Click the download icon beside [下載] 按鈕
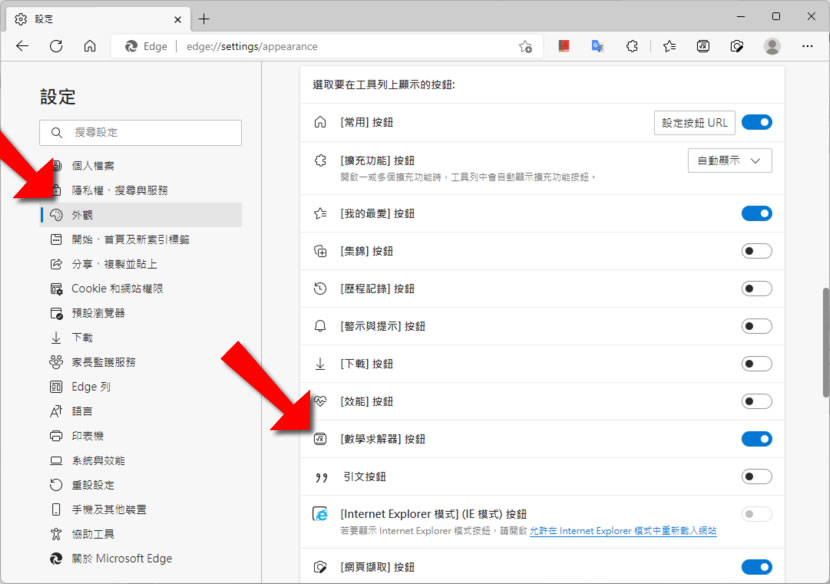The image size is (830, 584). click(x=320, y=364)
